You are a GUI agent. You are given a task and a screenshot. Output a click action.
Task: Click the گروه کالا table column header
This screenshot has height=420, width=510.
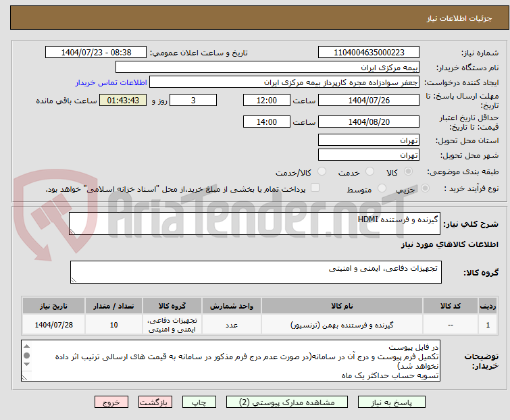[172, 306]
